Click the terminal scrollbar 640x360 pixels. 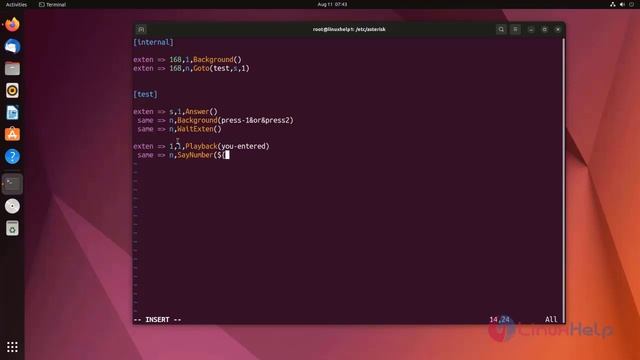click(x=564, y=180)
